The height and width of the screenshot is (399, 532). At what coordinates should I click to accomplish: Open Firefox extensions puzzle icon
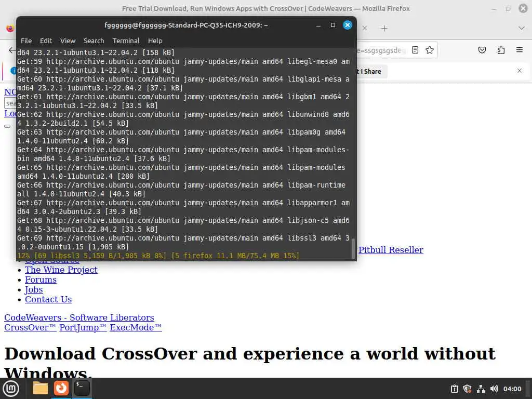[501, 50]
